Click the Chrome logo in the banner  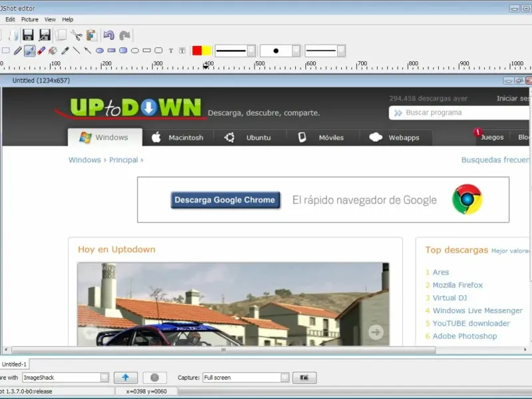tap(467, 199)
